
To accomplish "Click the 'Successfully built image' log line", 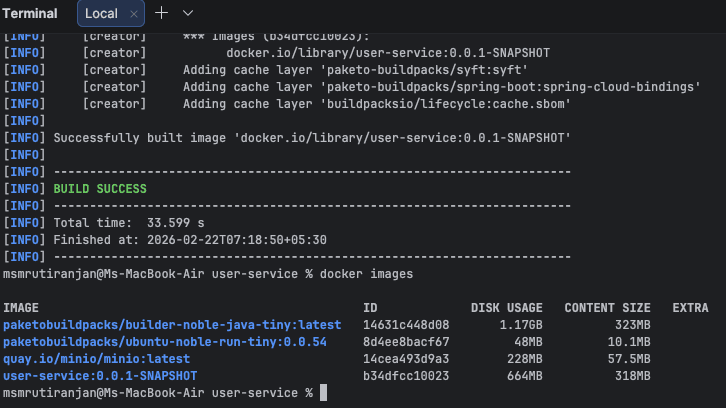I will click(x=312, y=138).
